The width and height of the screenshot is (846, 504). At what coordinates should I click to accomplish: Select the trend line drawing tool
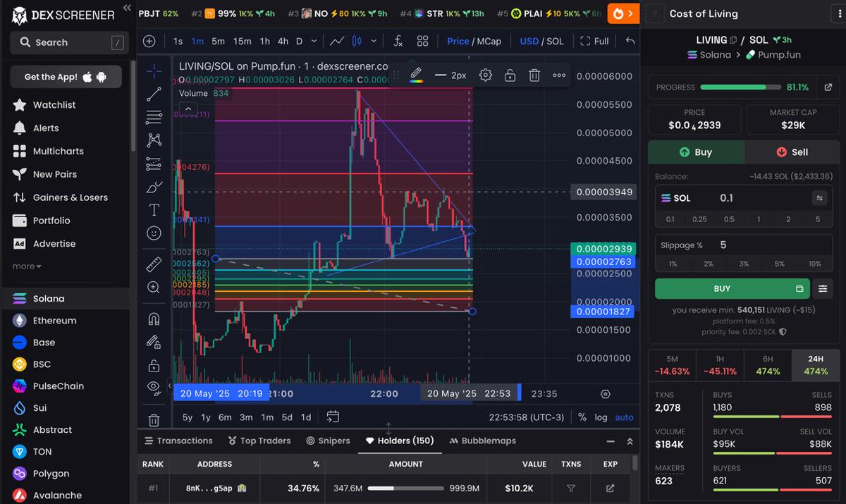154,94
